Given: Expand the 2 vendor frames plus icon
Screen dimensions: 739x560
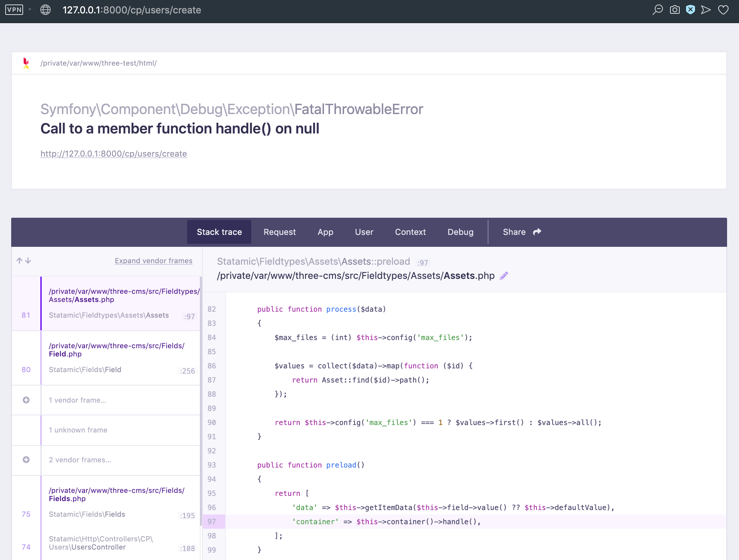Looking at the screenshot, I should click(x=26, y=460).
